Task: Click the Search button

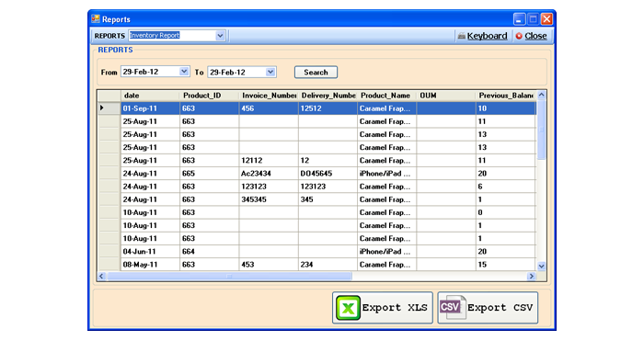Action: point(316,73)
